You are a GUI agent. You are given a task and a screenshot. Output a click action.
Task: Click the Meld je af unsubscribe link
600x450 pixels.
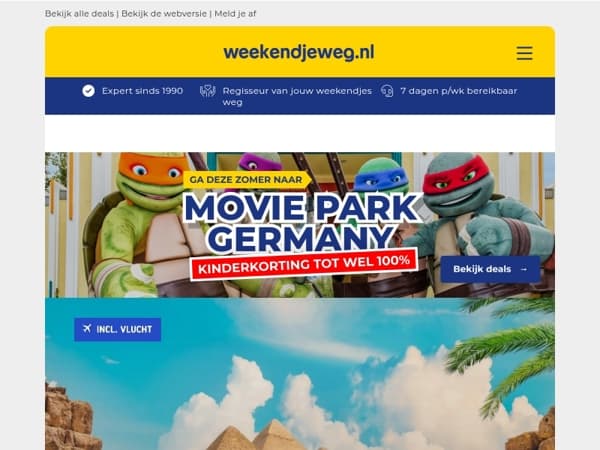[235, 14]
